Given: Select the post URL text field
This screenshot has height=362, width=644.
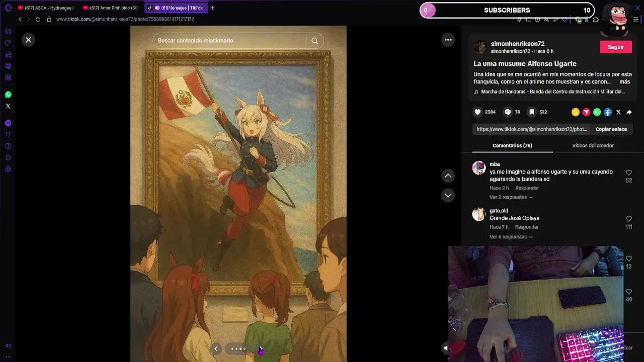Looking at the screenshot, I should coord(532,129).
